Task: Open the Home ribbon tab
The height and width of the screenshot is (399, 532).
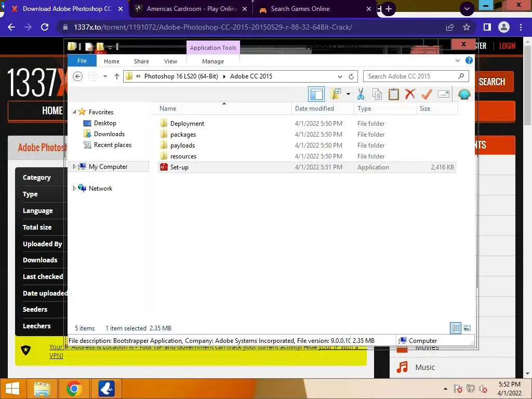Action: (112, 61)
